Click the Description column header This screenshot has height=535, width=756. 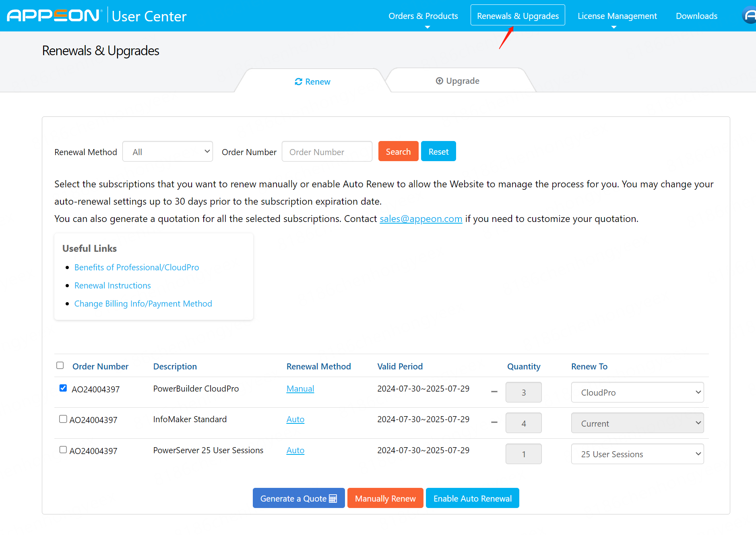click(175, 366)
